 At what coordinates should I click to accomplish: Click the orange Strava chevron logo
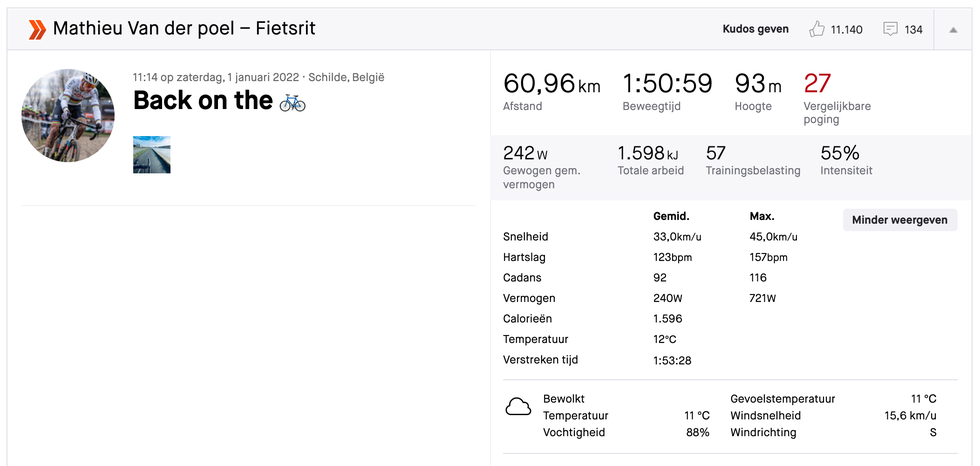pyautogui.click(x=37, y=29)
